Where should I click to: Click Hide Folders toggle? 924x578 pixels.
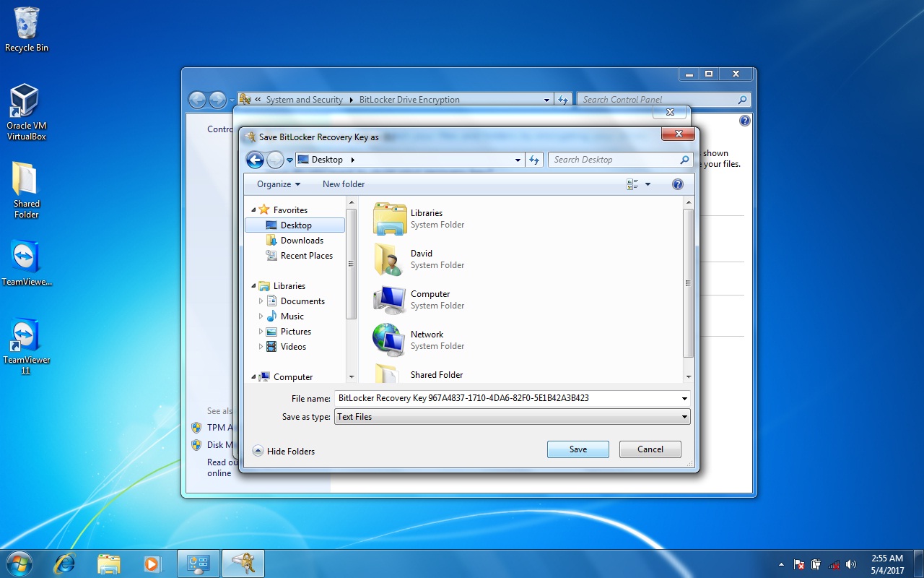(284, 452)
